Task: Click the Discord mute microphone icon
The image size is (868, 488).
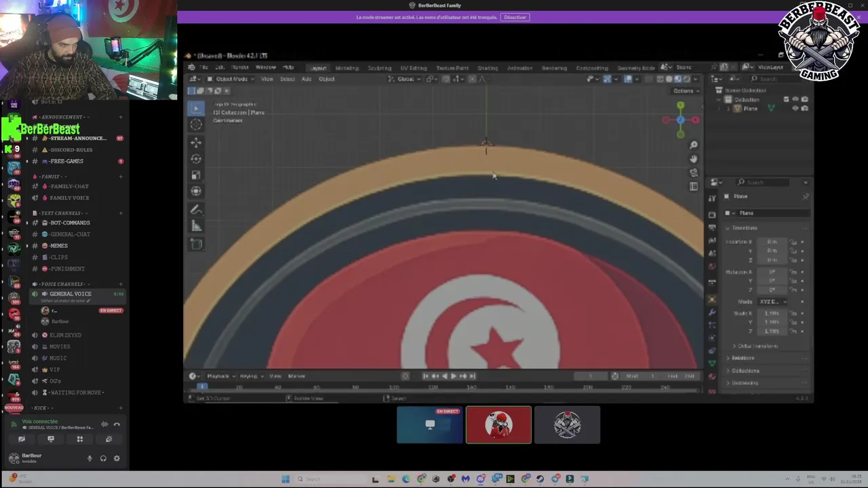Action: [90, 458]
